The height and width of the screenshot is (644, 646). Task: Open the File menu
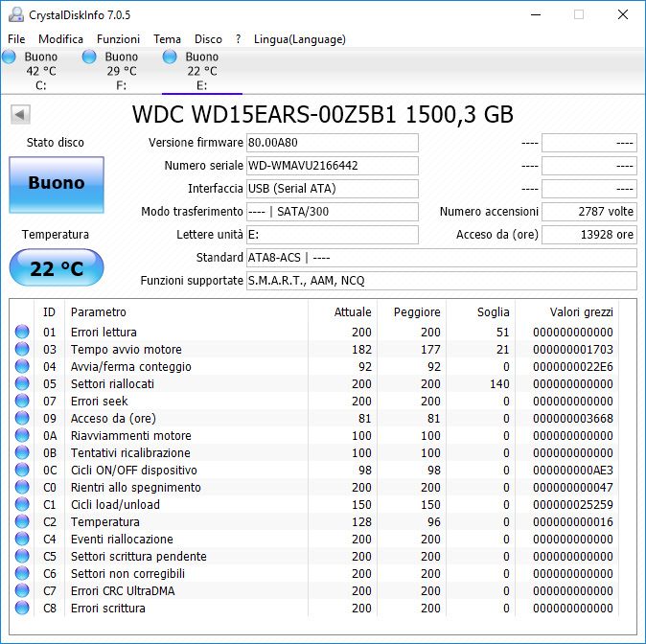coord(16,39)
